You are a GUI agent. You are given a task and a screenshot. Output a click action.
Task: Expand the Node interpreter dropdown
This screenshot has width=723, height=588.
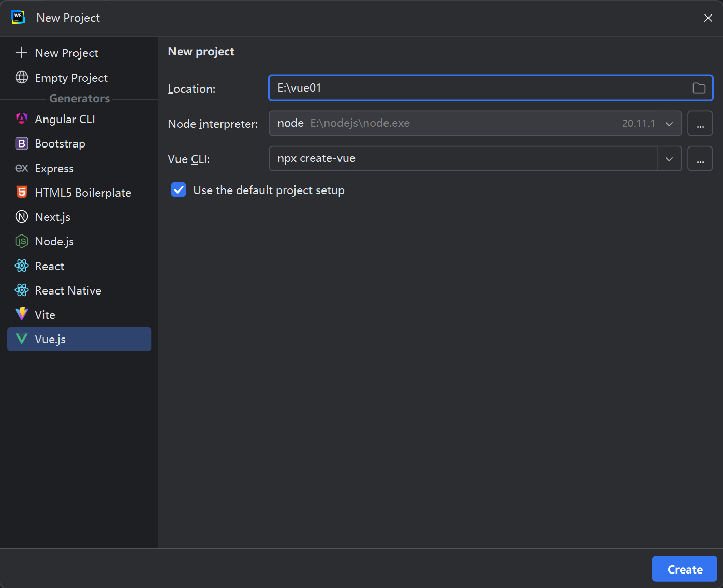click(x=669, y=124)
